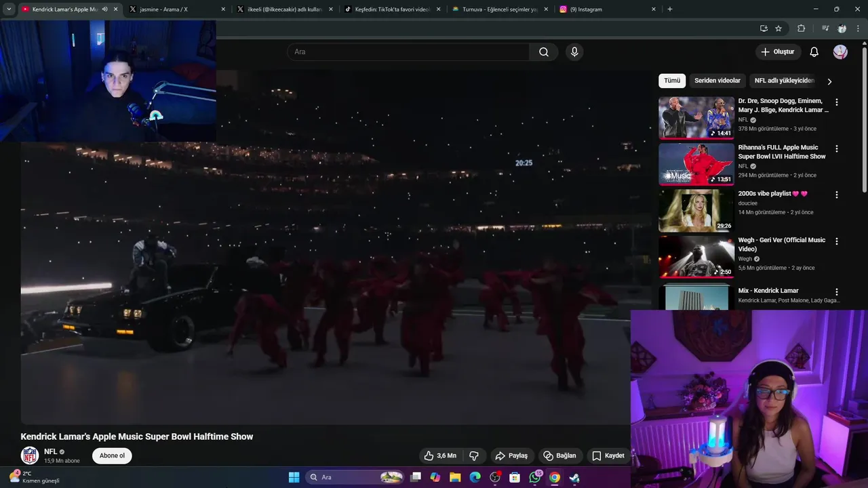This screenshot has height=488, width=868.
Task: Open options for Mix - Kendrick Lamar
Action: pyautogui.click(x=836, y=291)
